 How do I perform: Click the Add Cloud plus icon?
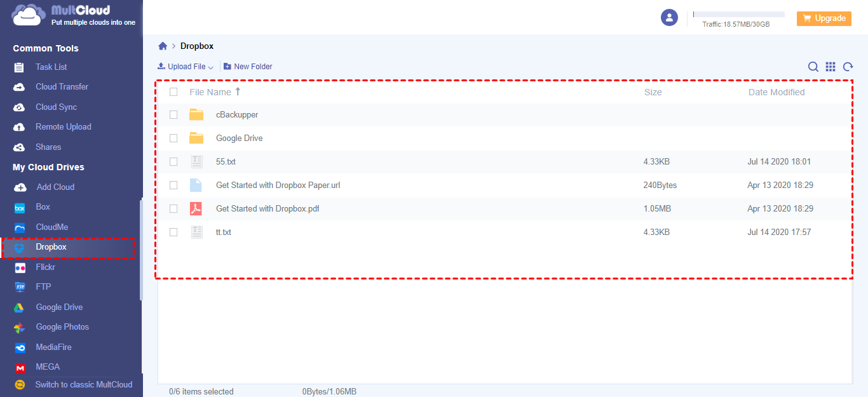point(20,187)
